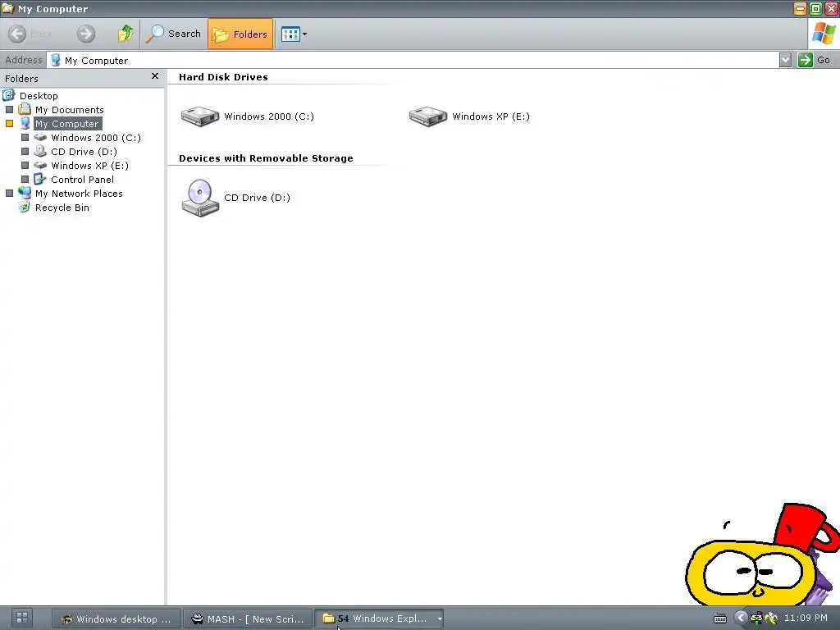Select Windows XP (E:) in tree

[89, 166]
